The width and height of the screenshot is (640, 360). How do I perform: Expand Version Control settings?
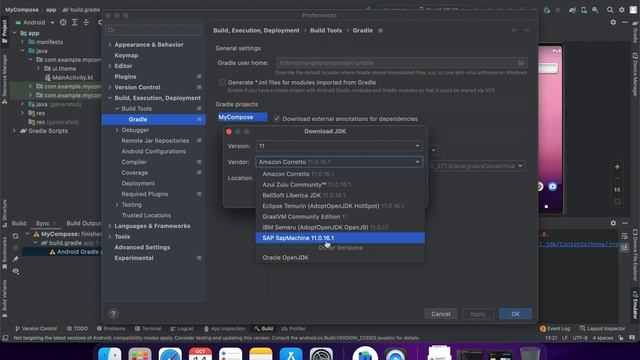(109, 87)
